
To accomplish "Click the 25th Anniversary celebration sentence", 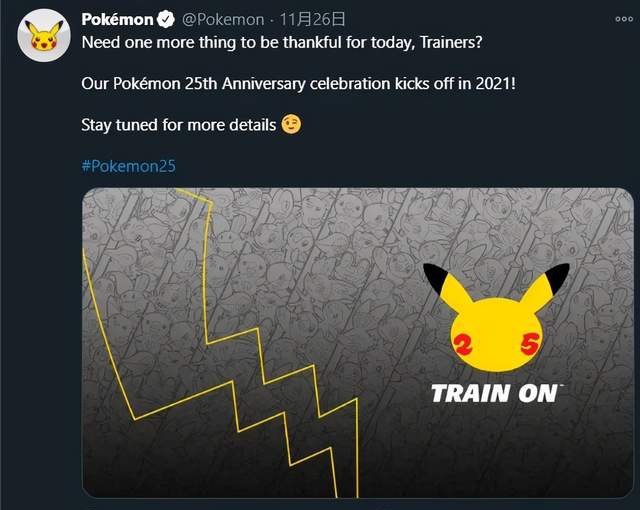I will click(x=297, y=83).
